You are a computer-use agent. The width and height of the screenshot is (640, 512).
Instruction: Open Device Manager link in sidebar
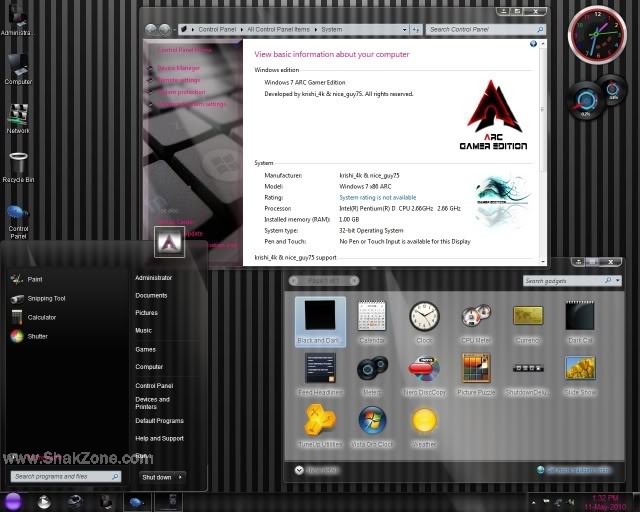coord(178,68)
